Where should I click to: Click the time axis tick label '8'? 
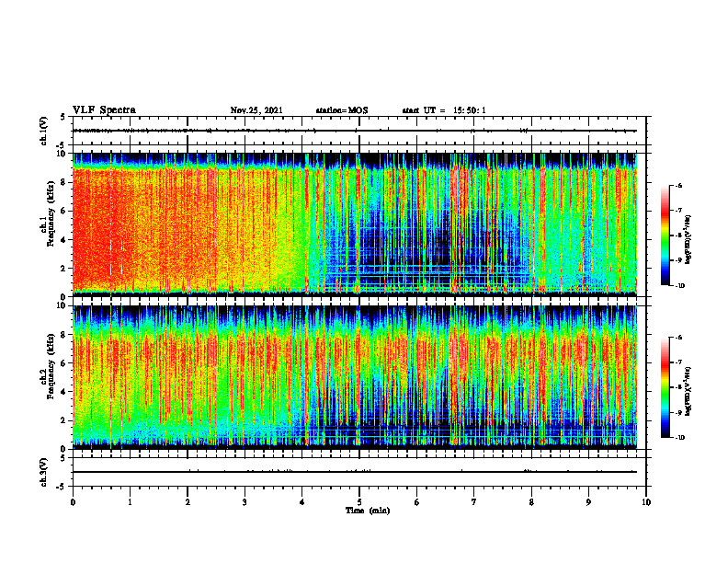(531, 502)
